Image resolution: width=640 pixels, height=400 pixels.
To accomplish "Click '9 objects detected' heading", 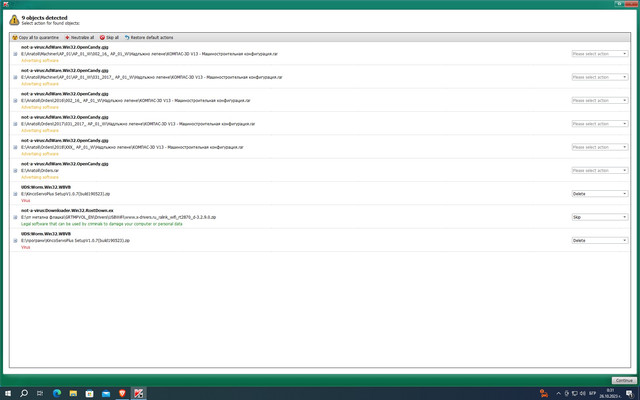I will click(44, 18).
